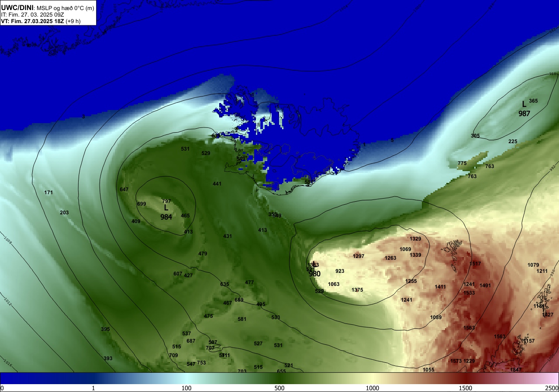Click the height value 1255
The width and height of the screenshot is (559, 392).
411,281
